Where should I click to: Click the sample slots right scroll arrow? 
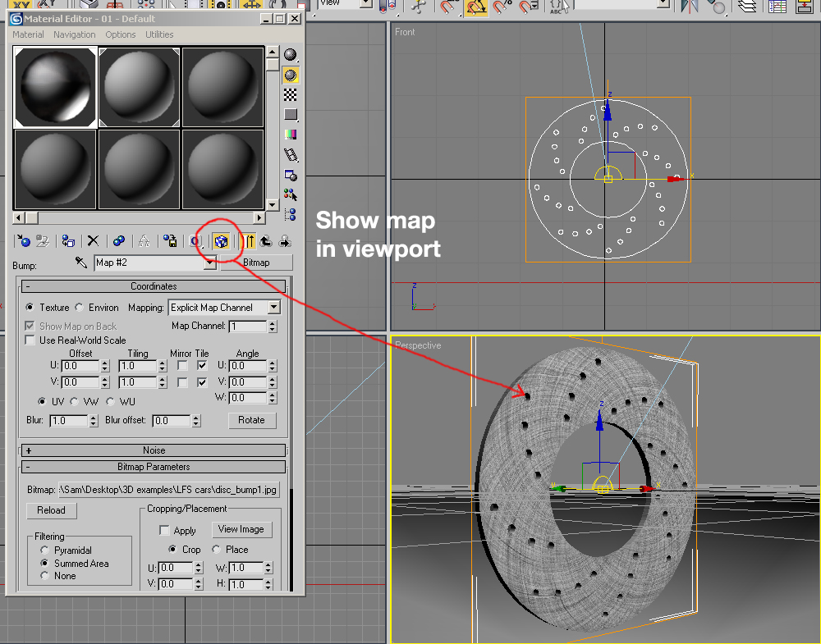coord(259,217)
